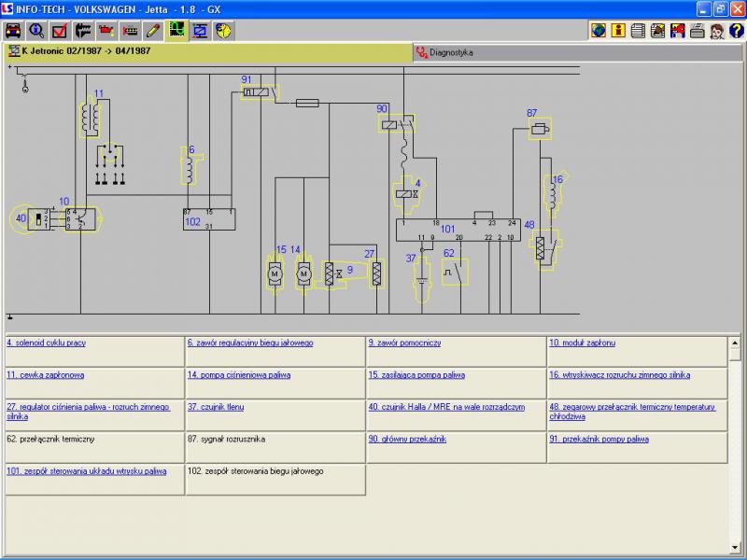The height and width of the screenshot is (560, 747).
Task: Open link 16. wtryskiwacz rozruchu zimnego silnika
Action: [619, 375]
